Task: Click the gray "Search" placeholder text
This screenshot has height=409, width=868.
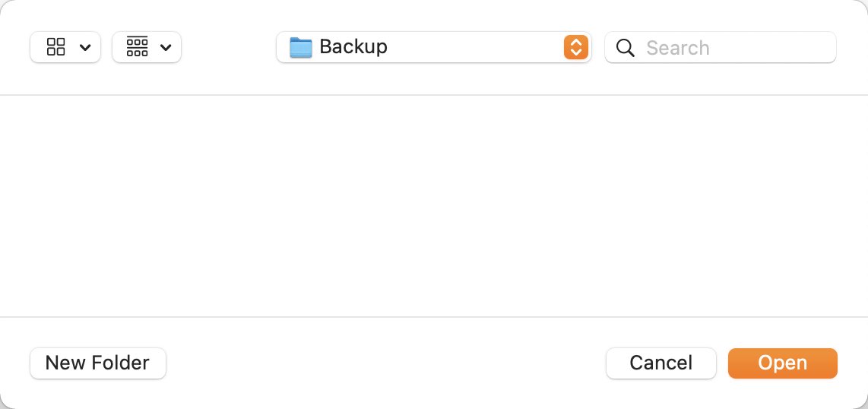Action: pos(677,48)
